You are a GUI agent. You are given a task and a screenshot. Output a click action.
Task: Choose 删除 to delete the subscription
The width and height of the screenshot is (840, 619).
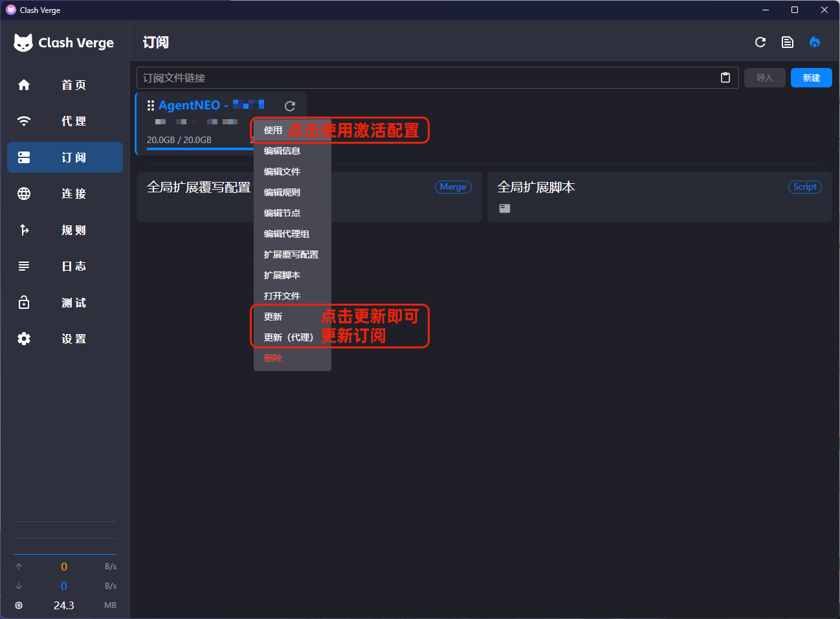[293, 358]
